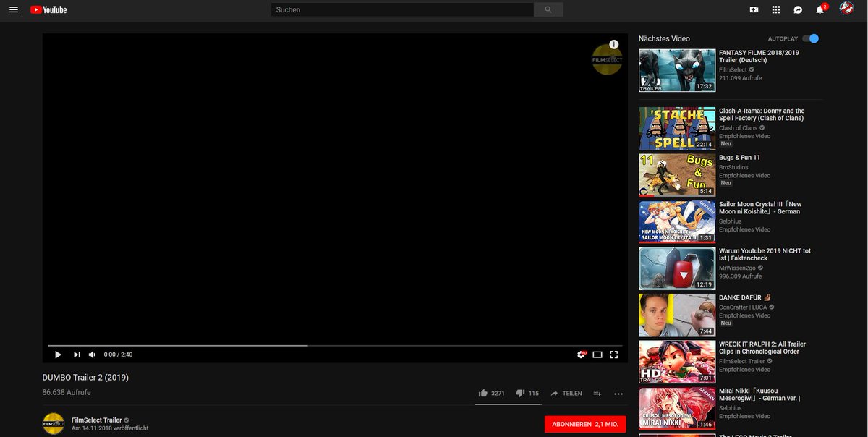Switch to theater mode
The width and height of the screenshot is (868, 437).
pos(597,355)
